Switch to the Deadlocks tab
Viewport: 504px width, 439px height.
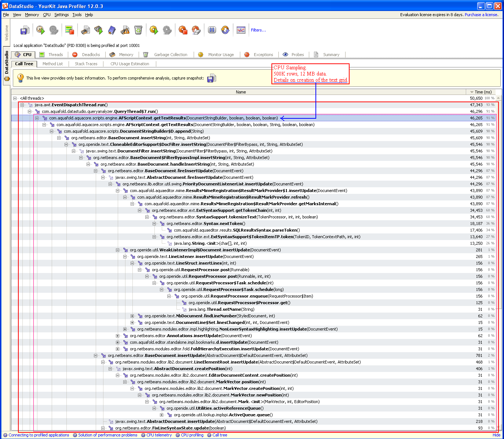click(86, 55)
